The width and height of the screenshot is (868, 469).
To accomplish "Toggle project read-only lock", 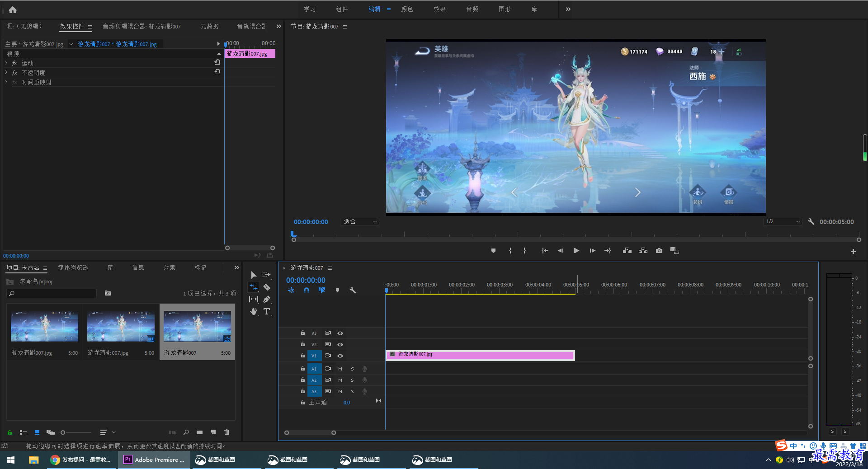I will click(x=9, y=432).
